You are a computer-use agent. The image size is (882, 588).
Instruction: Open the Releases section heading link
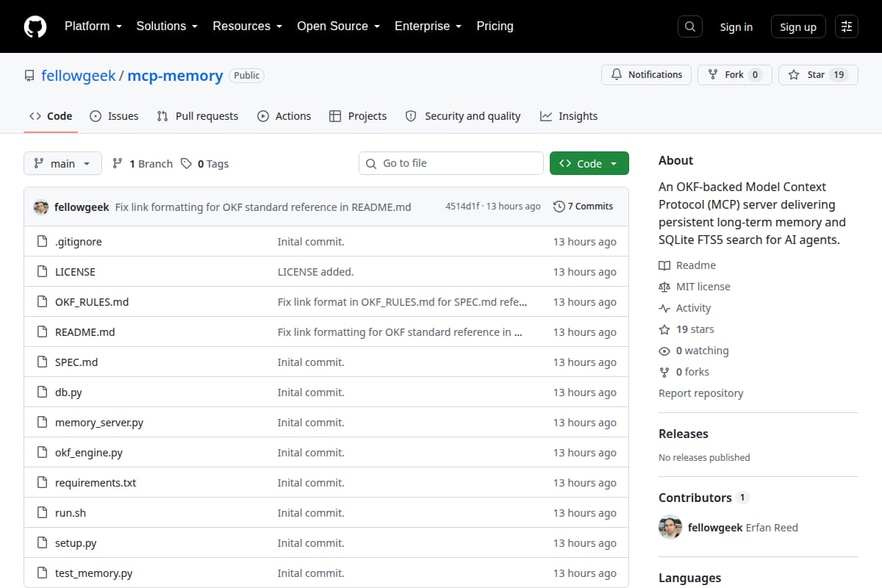tap(684, 434)
